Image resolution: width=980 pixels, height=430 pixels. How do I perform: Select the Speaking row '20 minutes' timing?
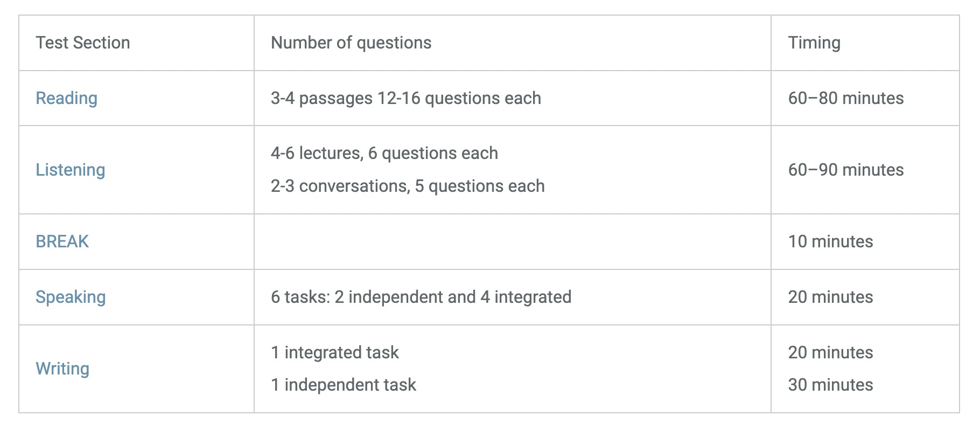(830, 297)
